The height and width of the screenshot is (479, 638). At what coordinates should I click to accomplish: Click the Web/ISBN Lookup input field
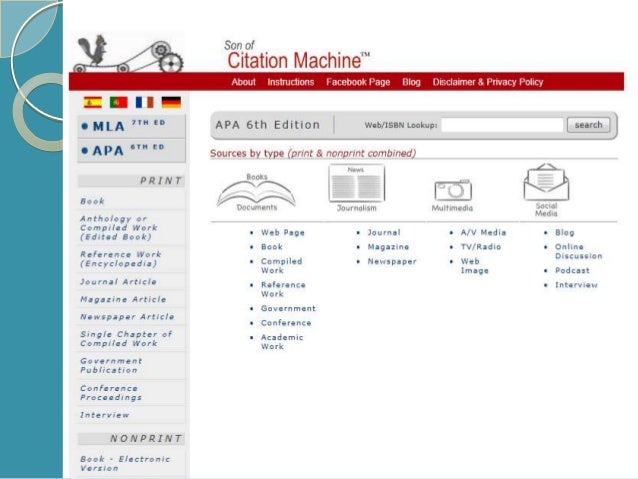(x=503, y=125)
